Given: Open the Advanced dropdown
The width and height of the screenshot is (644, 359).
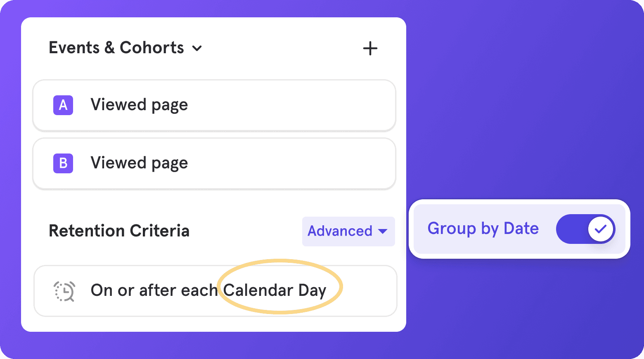Looking at the screenshot, I should [x=348, y=231].
